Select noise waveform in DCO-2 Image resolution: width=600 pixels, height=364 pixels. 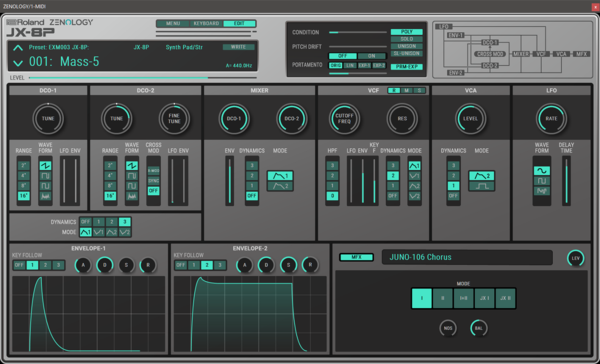tap(132, 196)
